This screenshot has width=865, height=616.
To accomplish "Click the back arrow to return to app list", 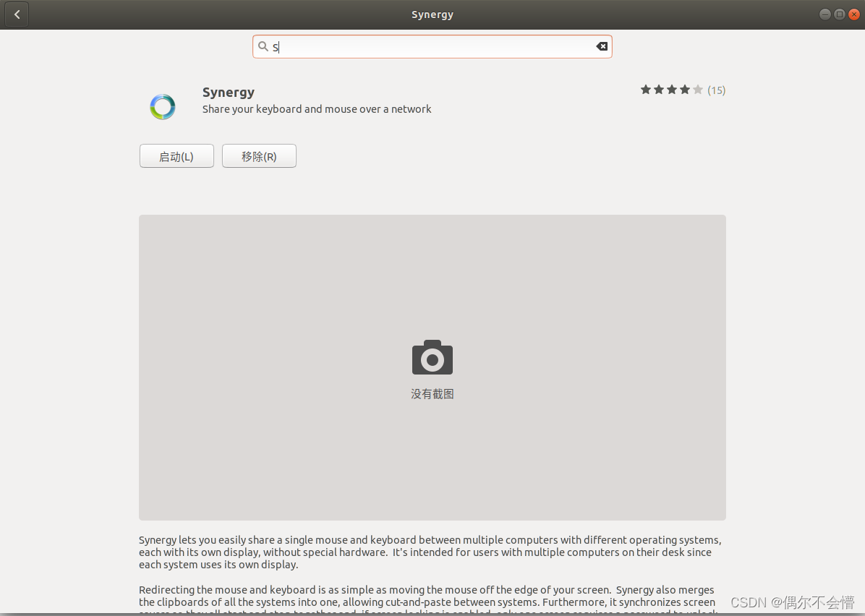I will [x=16, y=14].
